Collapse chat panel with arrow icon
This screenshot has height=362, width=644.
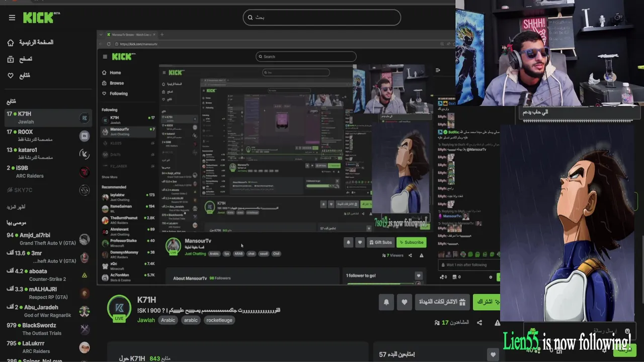(438, 70)
